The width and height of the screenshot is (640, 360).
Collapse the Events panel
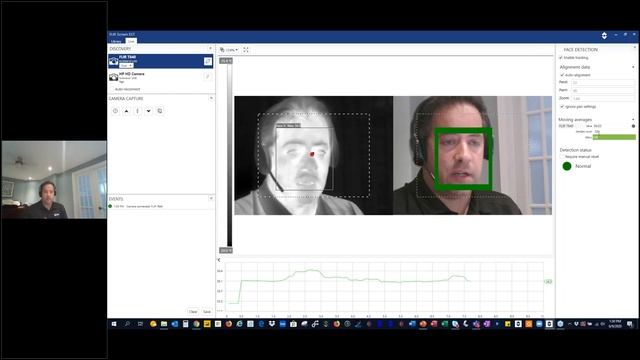tap(211, 199)
